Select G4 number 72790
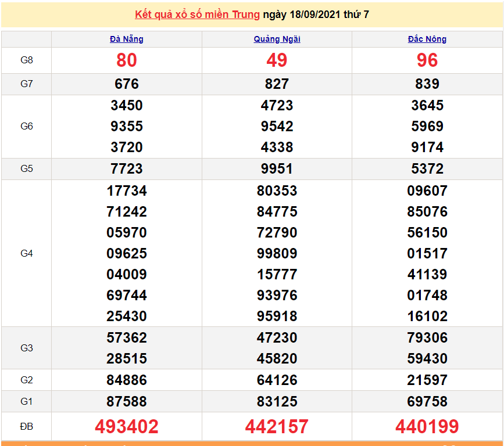 [x=277, y=232]
